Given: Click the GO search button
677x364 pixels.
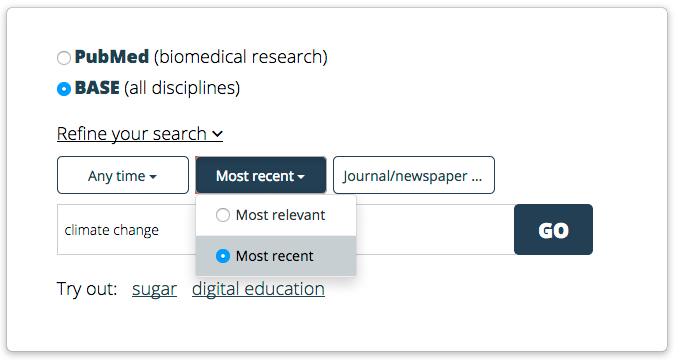Looking at the screenshot, I should point(553,229).
